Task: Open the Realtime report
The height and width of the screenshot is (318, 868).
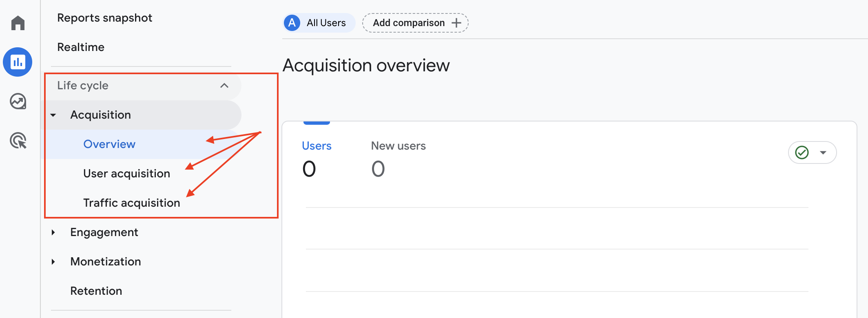Action: (x=81, y=47)
